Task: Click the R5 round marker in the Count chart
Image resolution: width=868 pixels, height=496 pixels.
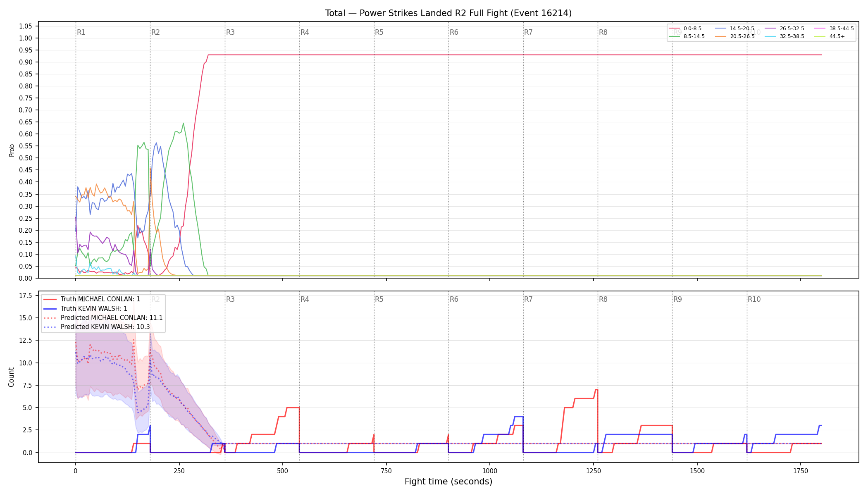Action: (379, 299)
